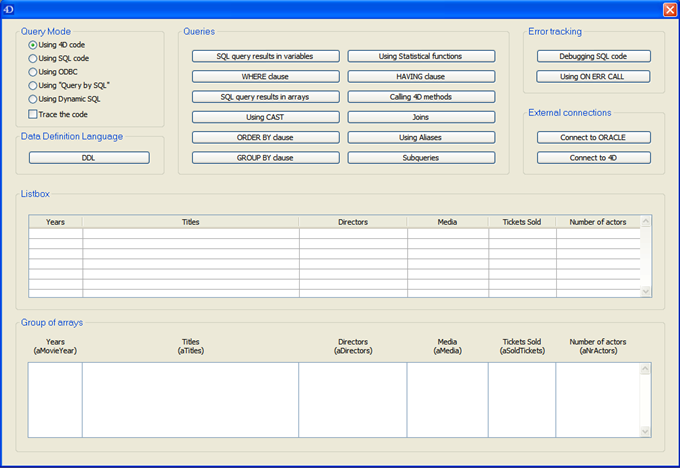Click the DDL button

(x=89, y=158)
